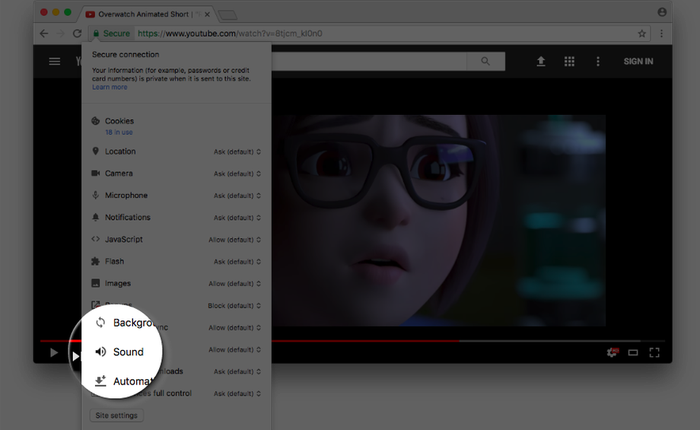
Task: Click the Automatic downloads icon
Action: click(100, 381)
